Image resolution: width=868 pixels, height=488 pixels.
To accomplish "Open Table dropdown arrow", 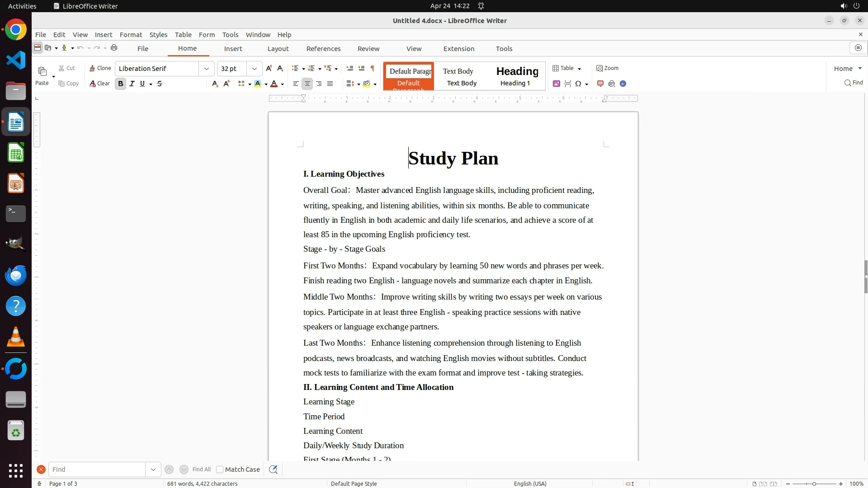I will coord(579,69).
